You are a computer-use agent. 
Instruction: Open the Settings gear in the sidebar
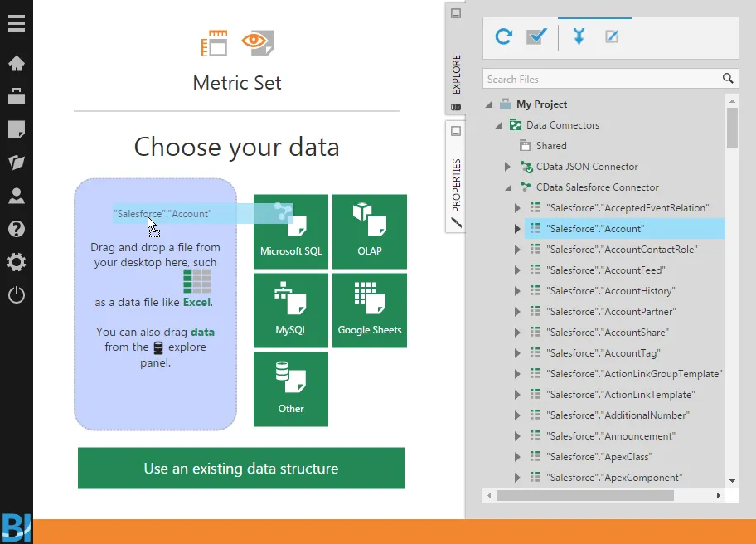coord(17,261)
